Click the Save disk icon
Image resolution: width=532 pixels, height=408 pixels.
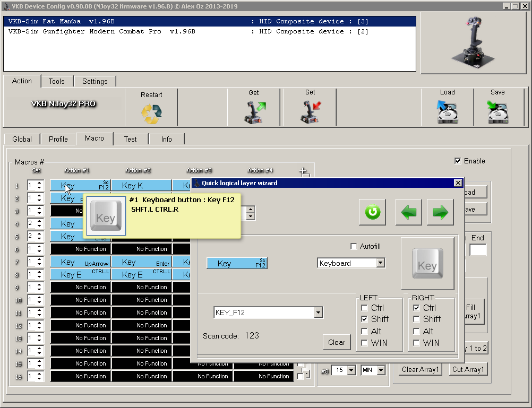(497, 112)
